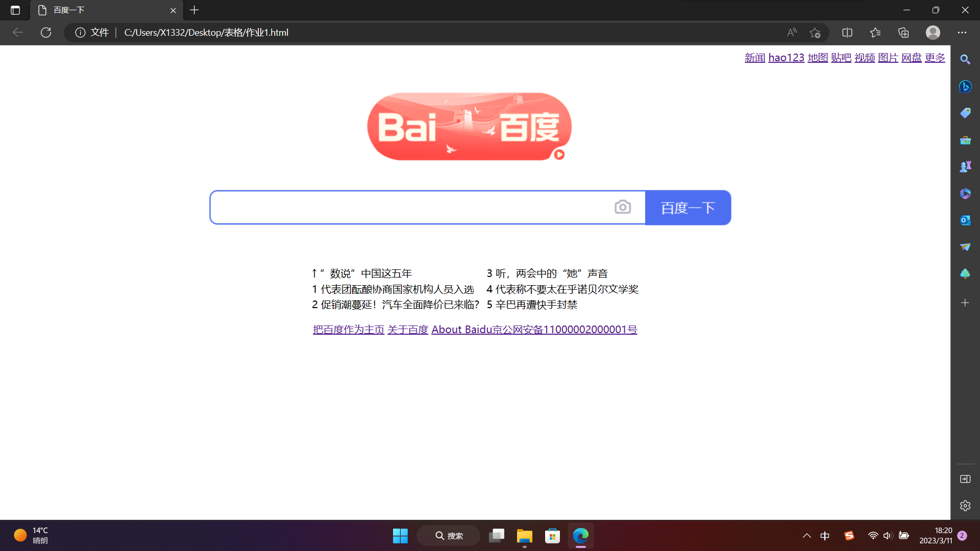Open the Drop paper plane sidebar icon
This screenshot has width=980, height=551.
(x=965, y=247)
